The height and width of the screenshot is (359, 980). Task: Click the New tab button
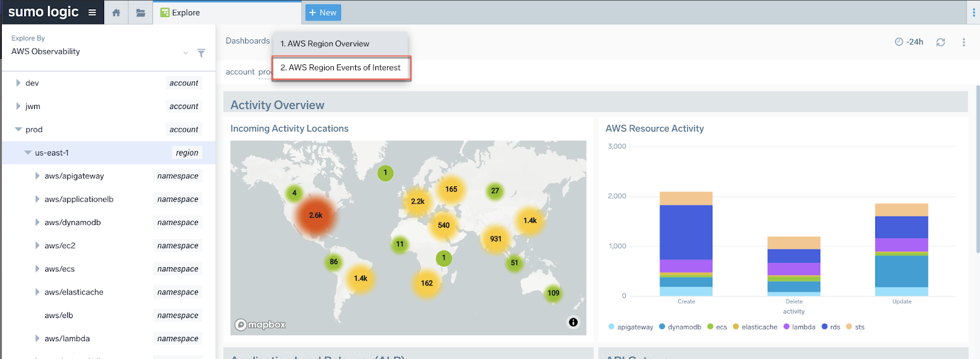tap(323, 12)
